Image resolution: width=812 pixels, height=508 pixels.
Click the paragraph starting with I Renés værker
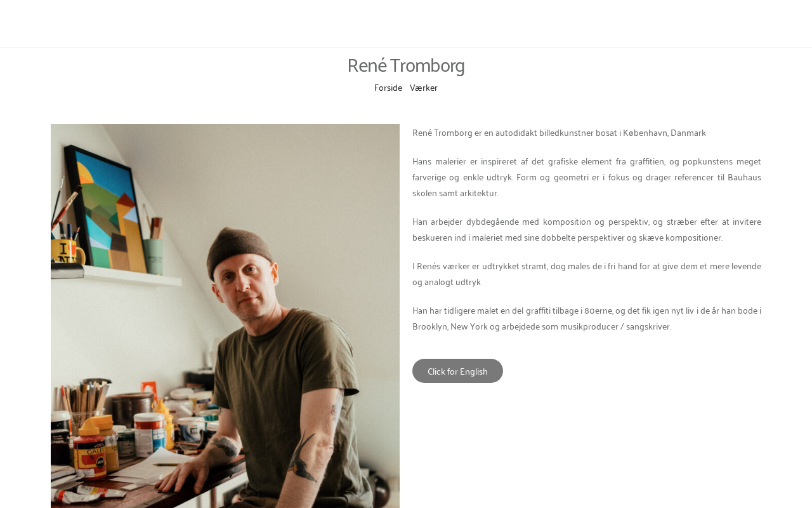(x=586, y=274)
